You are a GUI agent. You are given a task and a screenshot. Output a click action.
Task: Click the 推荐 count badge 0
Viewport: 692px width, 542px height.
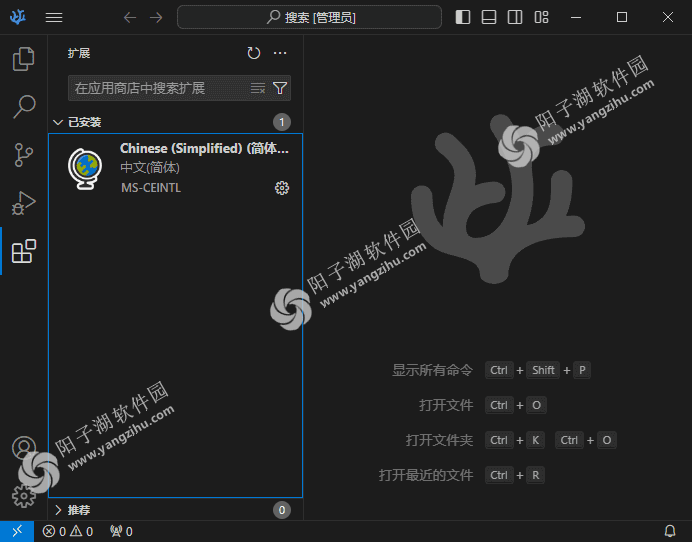pyautogui.click(x=282, y=510)
